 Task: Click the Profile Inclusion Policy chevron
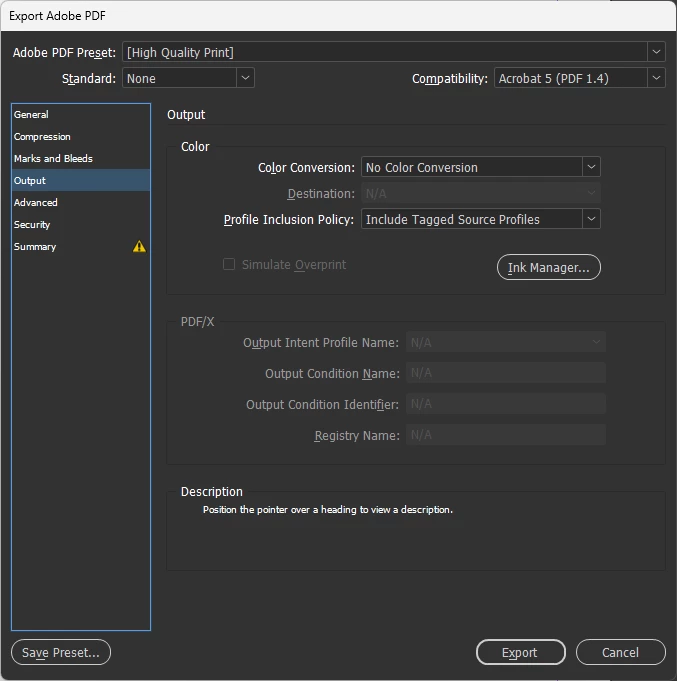coord(591,219)
